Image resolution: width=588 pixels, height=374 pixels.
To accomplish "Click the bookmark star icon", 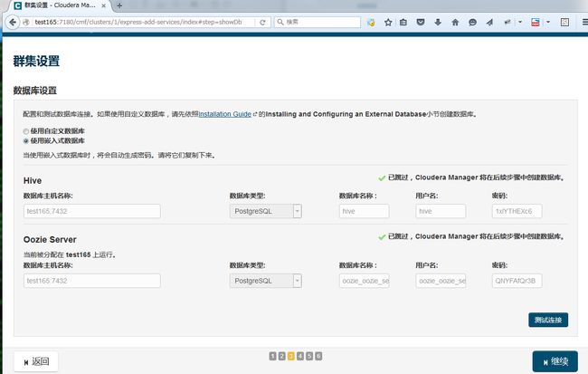I will point(388,22).
